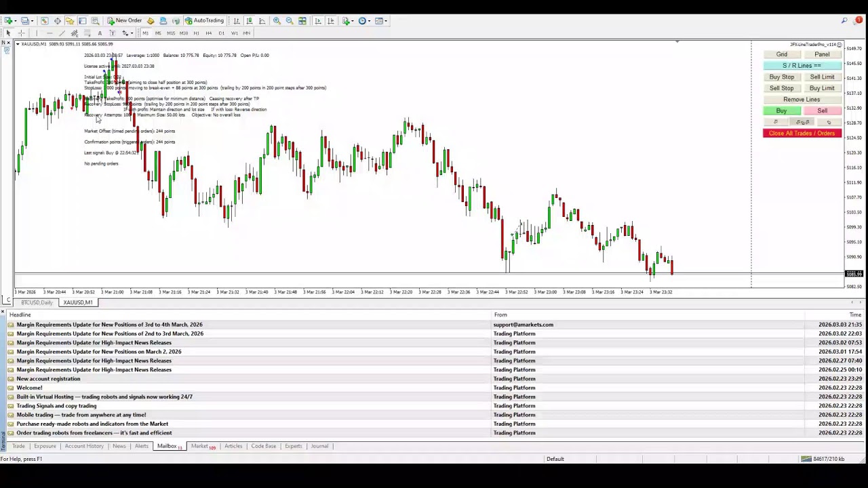Select the text A tool

tap(100, 33)
